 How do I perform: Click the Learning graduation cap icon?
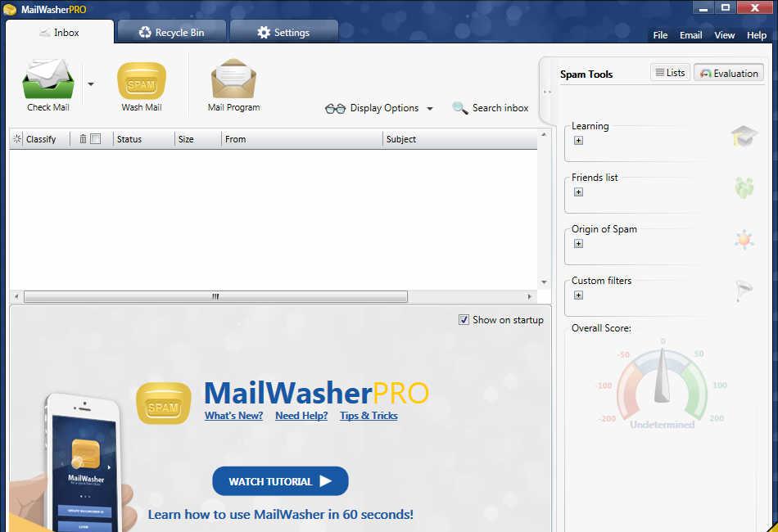[744, 137]
